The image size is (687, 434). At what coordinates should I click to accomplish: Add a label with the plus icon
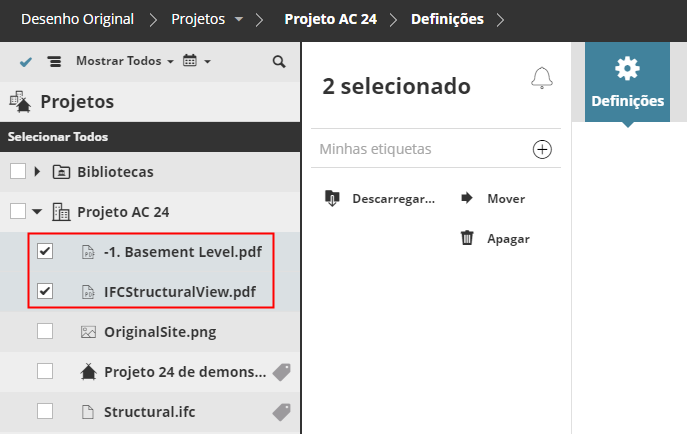coord(542,149)
